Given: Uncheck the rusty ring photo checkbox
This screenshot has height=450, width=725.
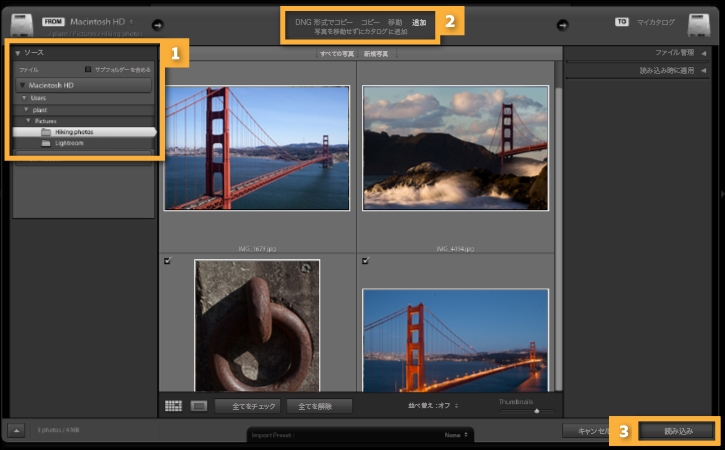Looking at the screenshot, I should [167, 261].
